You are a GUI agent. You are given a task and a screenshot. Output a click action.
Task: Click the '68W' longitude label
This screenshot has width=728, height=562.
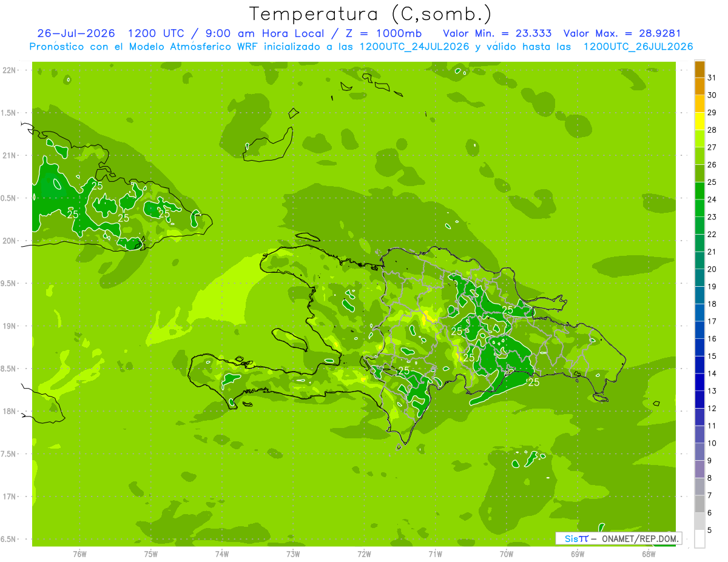649,554
